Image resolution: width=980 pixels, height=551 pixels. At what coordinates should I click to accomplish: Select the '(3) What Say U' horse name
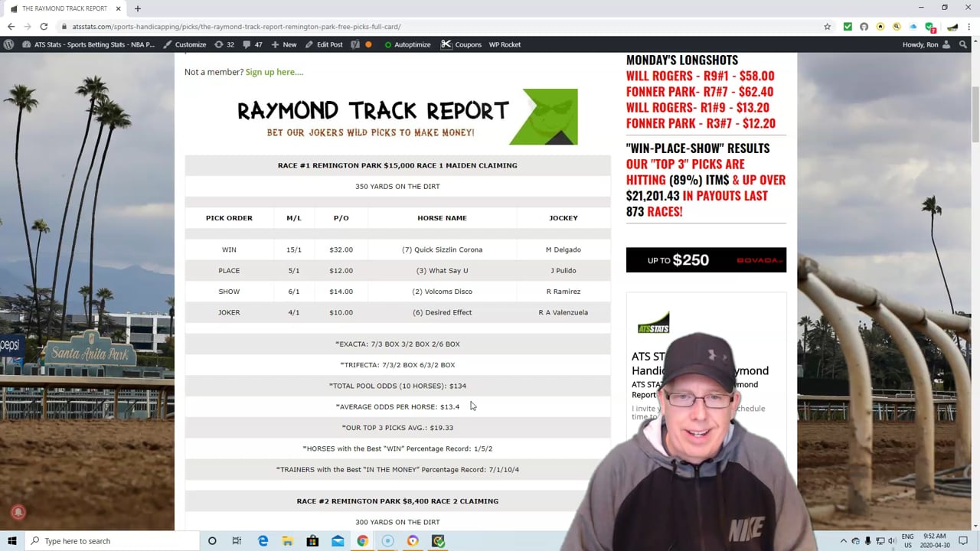click(x=442, y=270)
